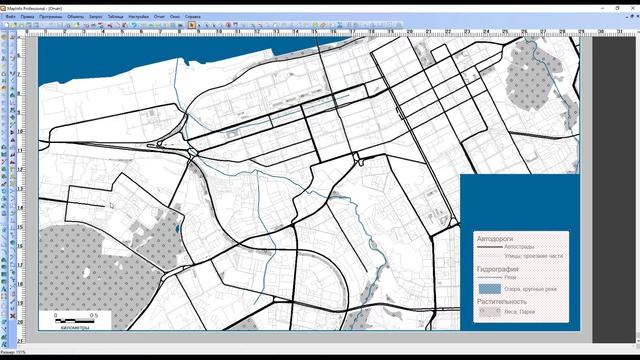Viewport: 640px width, 360px height.
Task: Minimize the MapInfo Professional window
Action: point(602,8)
